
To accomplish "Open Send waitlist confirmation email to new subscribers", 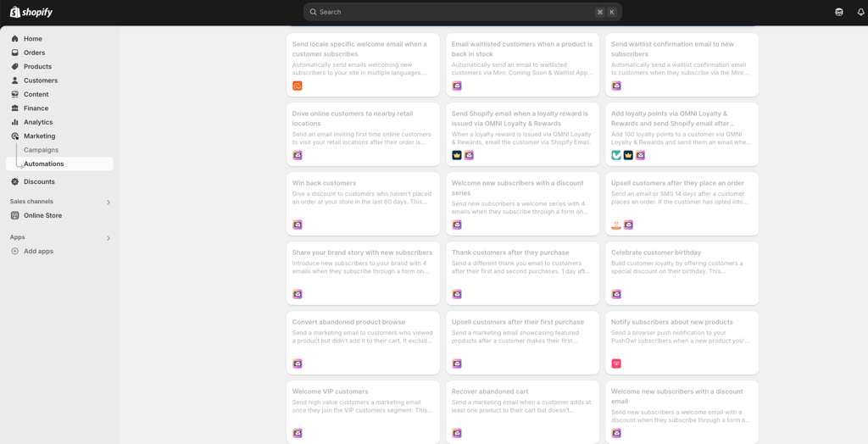I will coord(682,64).
